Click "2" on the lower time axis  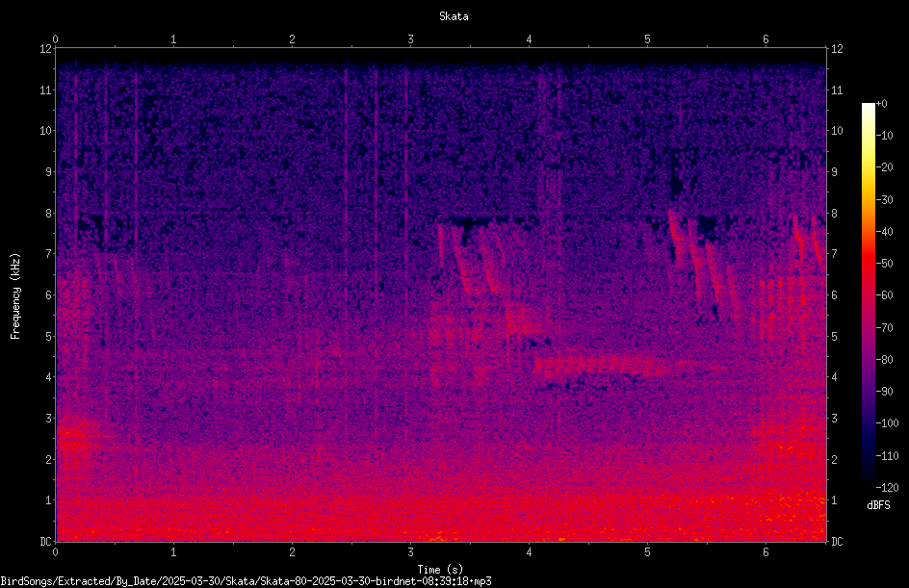[292, 552]
